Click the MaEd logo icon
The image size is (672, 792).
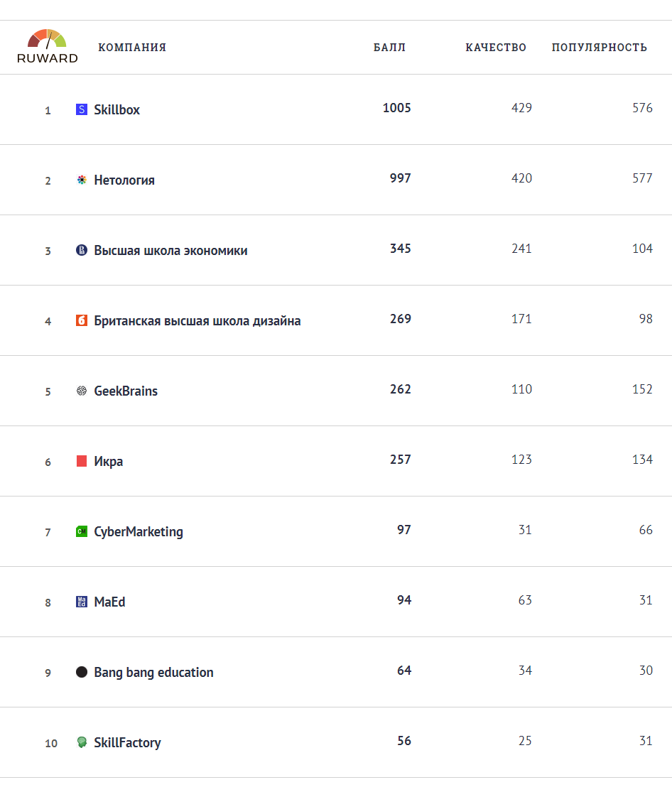[82, 602]
